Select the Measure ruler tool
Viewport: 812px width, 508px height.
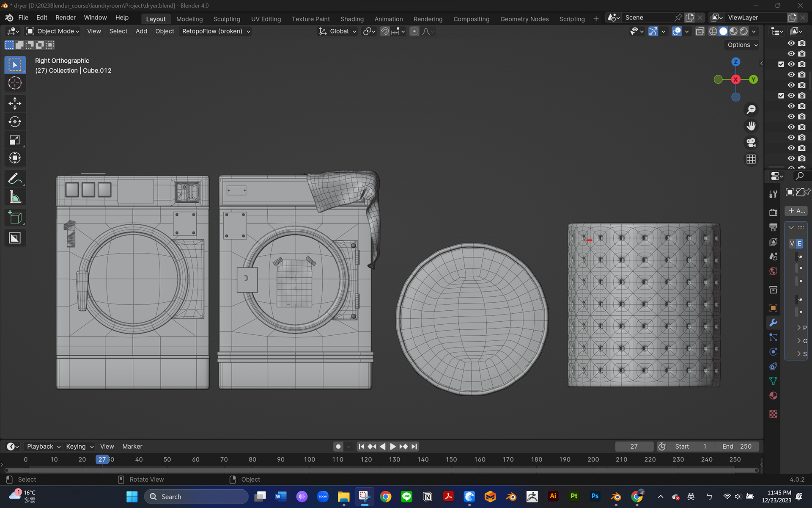click(15, 197)
